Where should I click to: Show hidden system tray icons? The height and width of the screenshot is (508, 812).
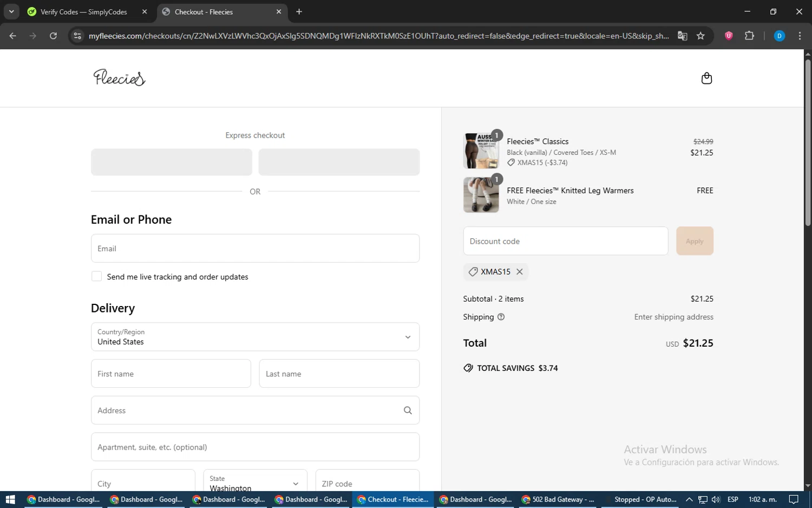point(689,499)
